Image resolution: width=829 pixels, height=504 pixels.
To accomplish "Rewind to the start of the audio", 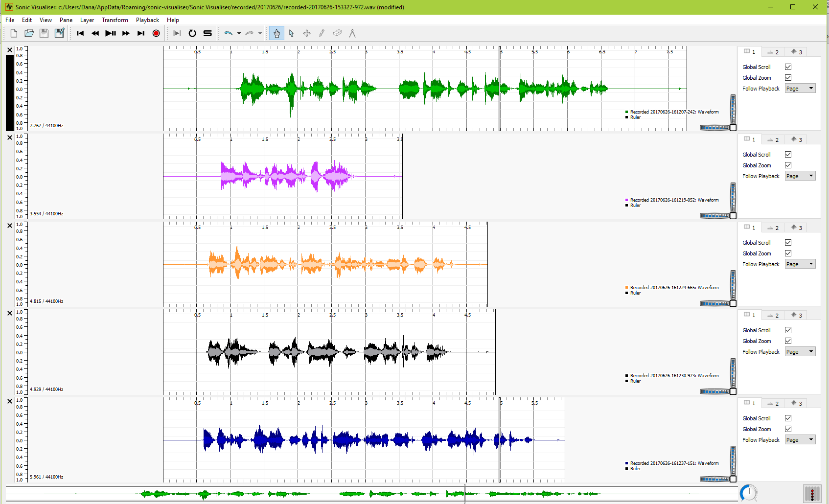I will tap(80, 33).
